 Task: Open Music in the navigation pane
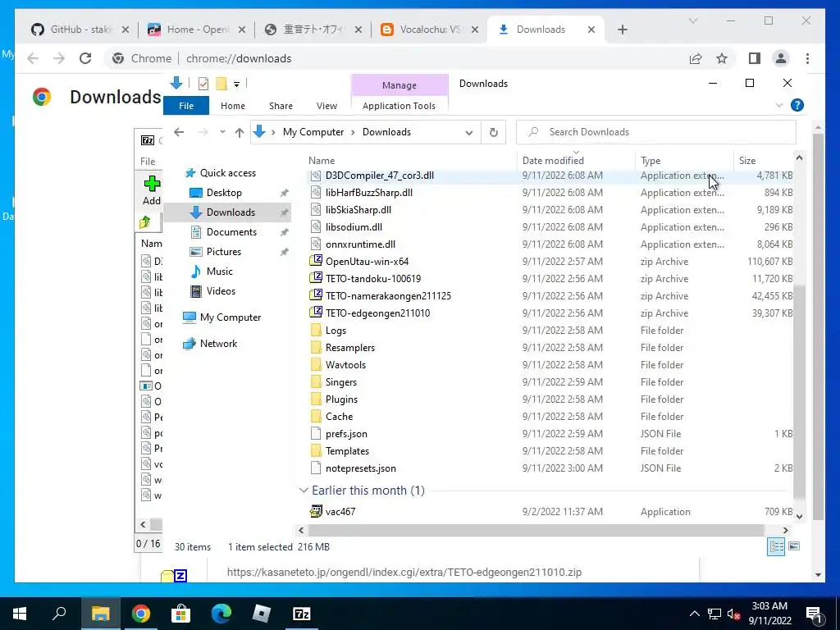coord(219,271)
